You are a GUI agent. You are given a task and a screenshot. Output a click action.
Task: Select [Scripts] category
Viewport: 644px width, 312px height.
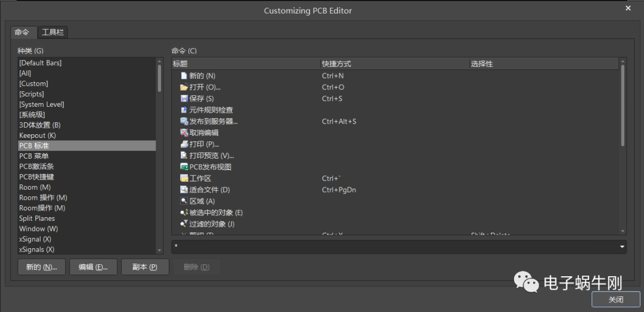tap(86, 94)
